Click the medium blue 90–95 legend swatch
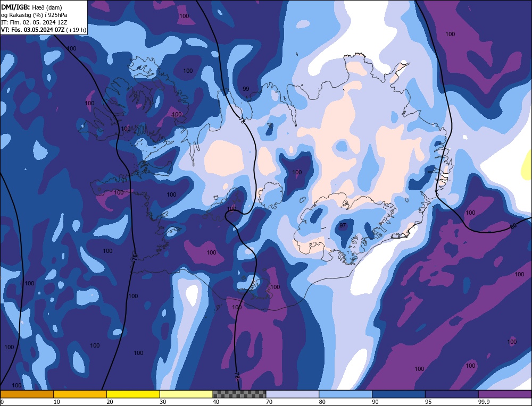This screenshot has width=532, height=406. [x=398, y=394]
